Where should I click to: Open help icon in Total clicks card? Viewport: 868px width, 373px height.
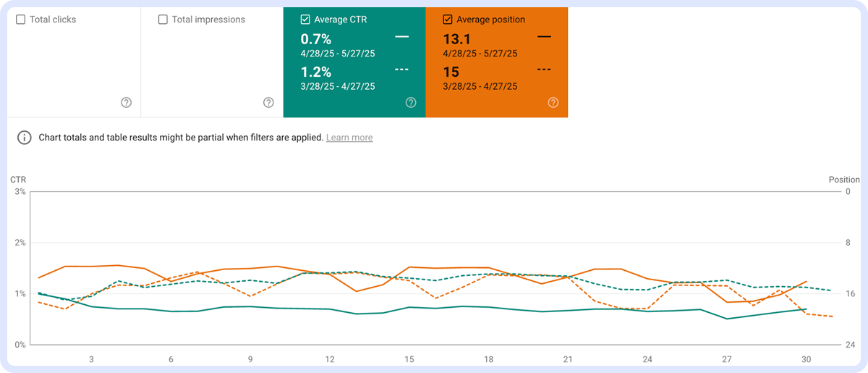point(126,103)
